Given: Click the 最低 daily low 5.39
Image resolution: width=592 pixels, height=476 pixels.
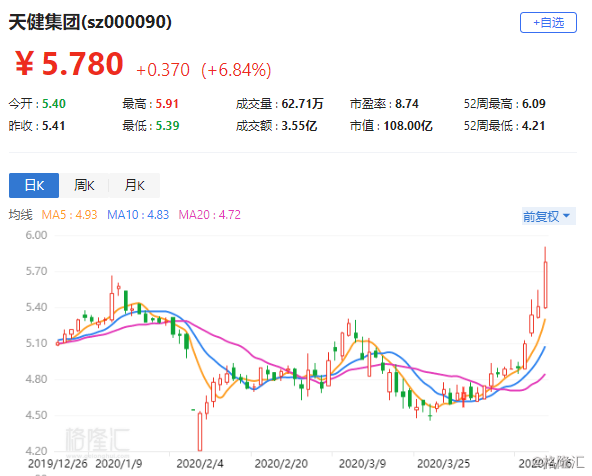Looking at the screenshot, I should click(x=167, y=126).
